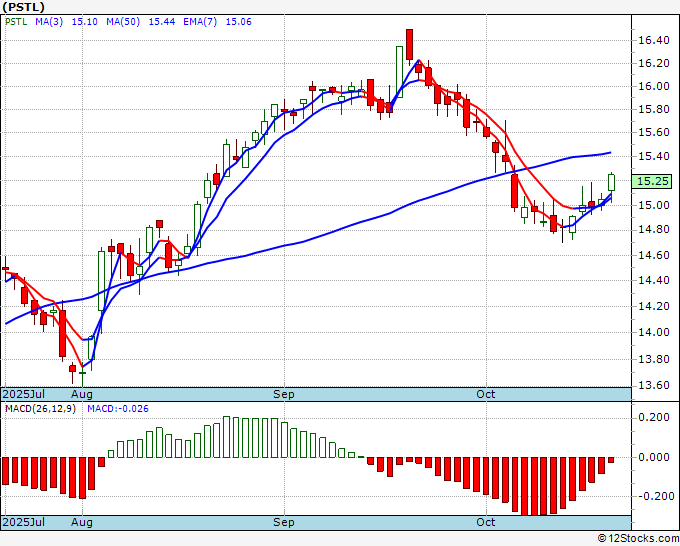This screenshot has width=680, height=546.
Task: Click the 13.60 price axis label
Action: pyautogui.click(x=654, y=386)
